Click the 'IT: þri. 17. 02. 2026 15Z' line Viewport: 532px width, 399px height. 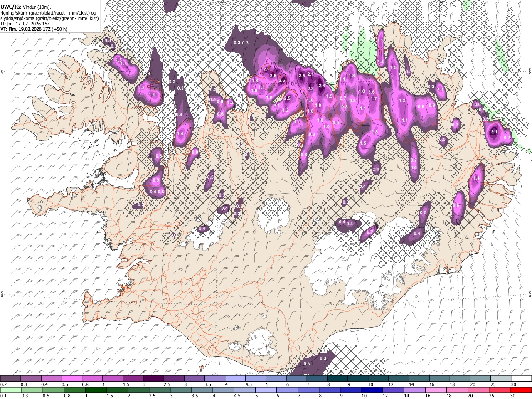pyautogui.click(x=25, y=24)
